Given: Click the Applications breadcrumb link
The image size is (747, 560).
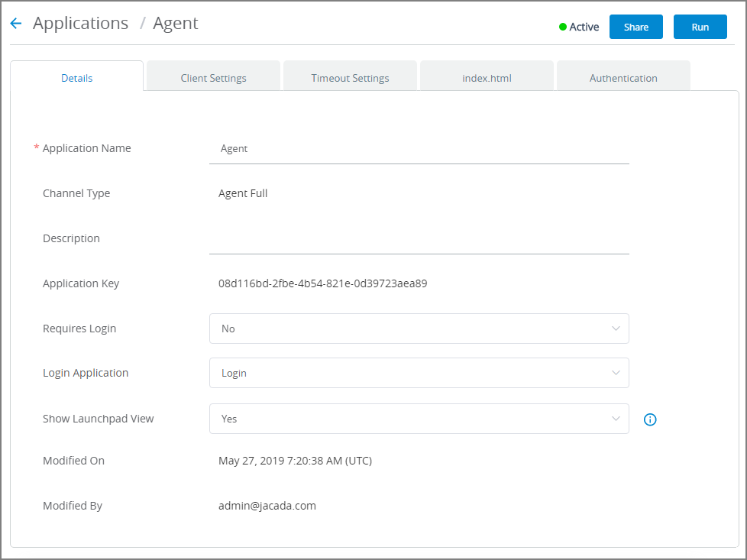Looking at the screenshot, I should click(x=80, y=24).
